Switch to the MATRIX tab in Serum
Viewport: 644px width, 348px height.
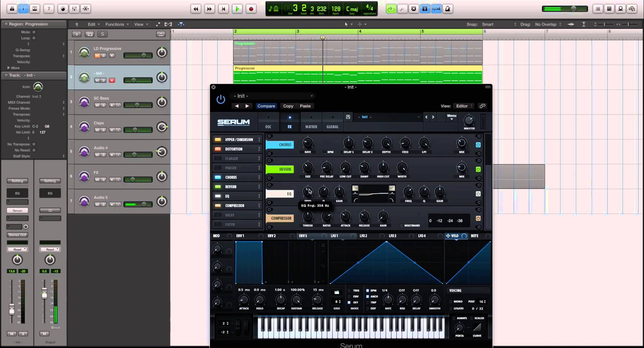click(311, 122)
